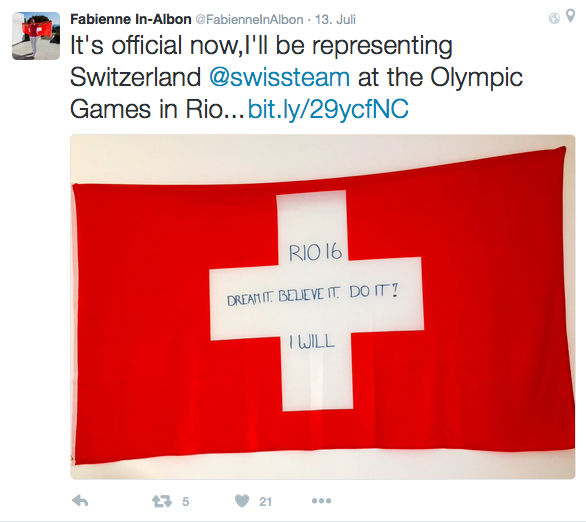The image size is (586, 522).
Task: Click the reply arrow icon
Action: tap(80, 501)
